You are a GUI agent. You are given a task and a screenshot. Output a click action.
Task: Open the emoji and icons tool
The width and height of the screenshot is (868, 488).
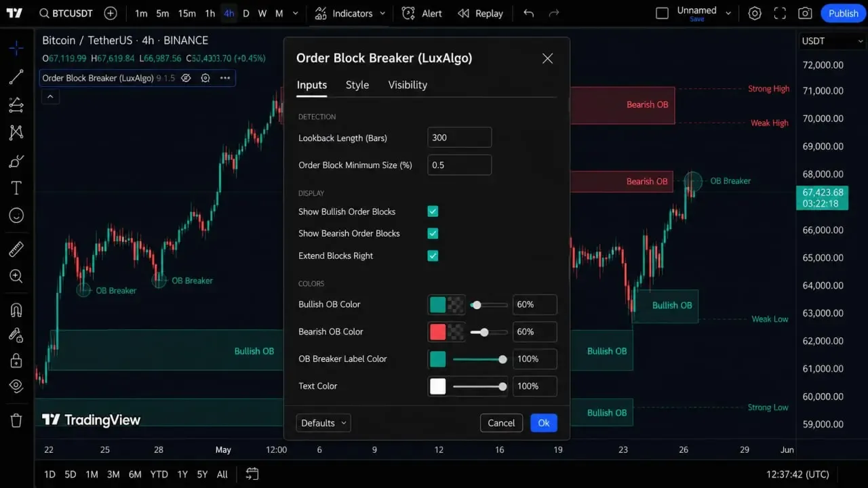(x=16, y=216)
